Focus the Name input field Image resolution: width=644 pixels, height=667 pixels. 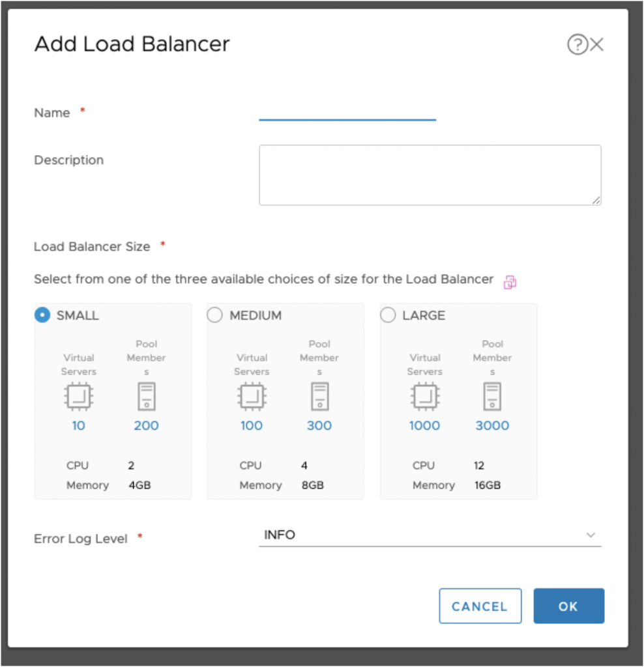tap(347, 112)
